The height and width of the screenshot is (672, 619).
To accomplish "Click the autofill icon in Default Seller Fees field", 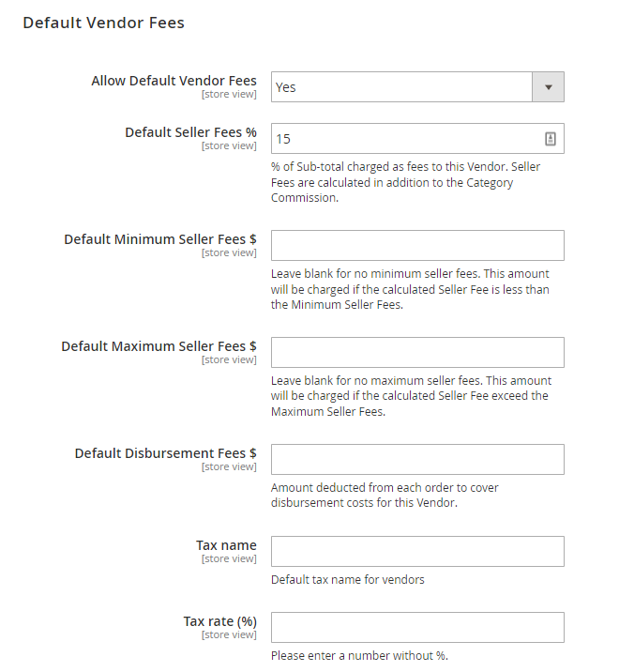I will pos(550,138).
